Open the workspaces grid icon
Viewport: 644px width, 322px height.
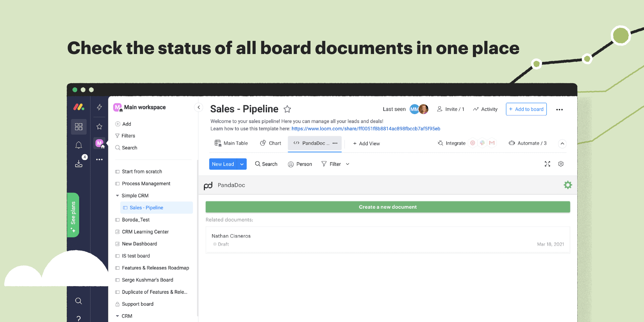(x=78, y=126)
